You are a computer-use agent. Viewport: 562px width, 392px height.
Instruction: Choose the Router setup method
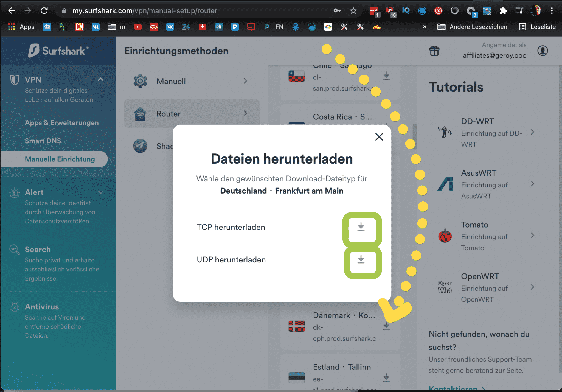pos(192,113)
